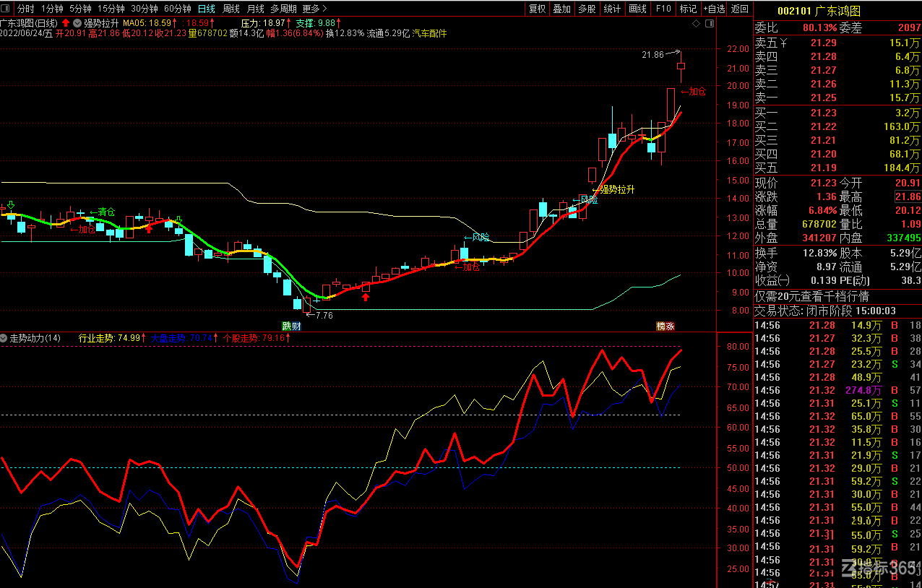Click the 21.86 high price label

click(x=652, y=54)
